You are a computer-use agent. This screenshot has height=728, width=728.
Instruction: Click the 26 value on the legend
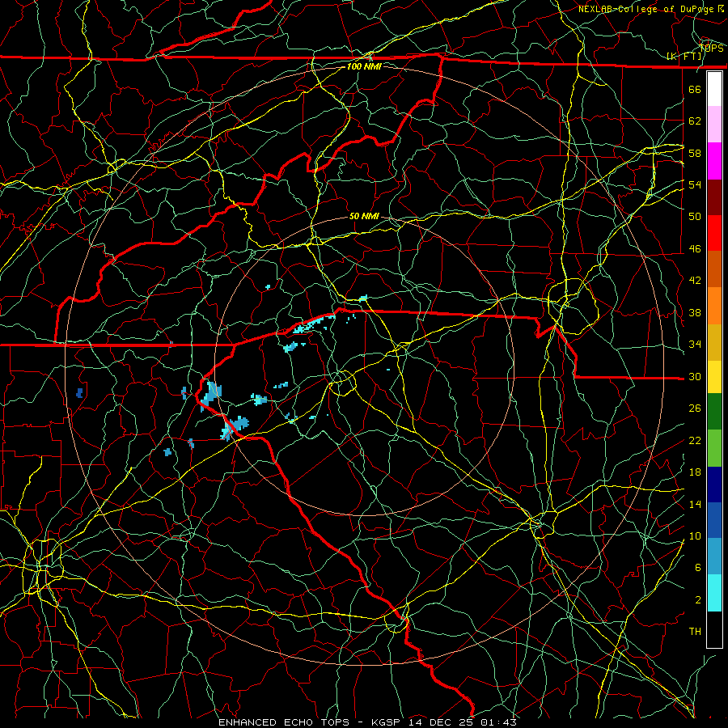[x=695, y=408]
